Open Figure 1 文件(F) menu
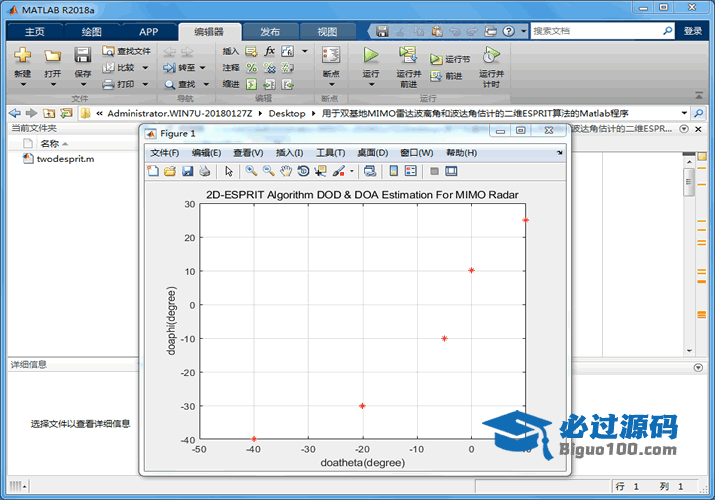This screenshot has width=715, height=500. [165, 153]
